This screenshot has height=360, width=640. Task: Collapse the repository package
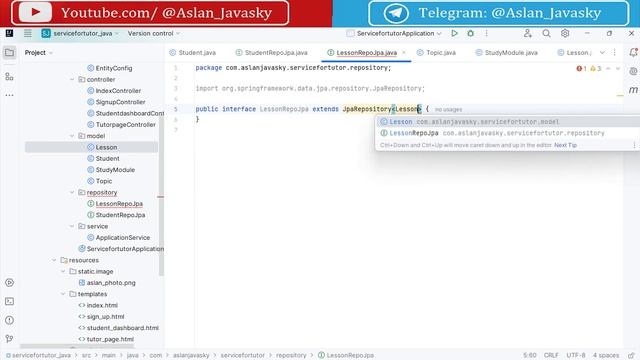[x=72, y=192]
